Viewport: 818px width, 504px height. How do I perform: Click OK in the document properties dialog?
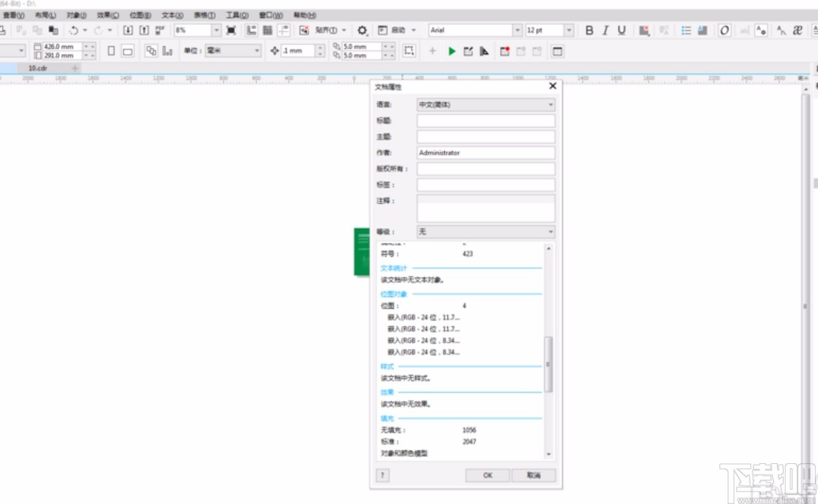(487, 475)
